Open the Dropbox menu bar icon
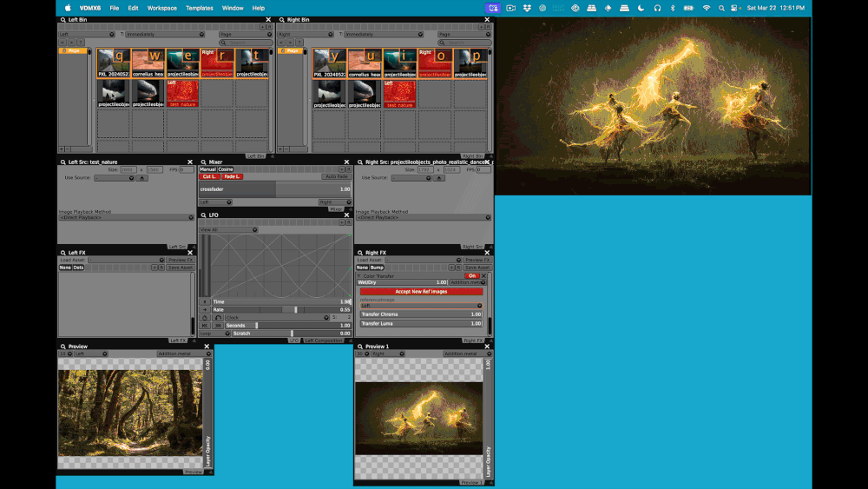The height and width of the screenshot is (489, 868). (x=527, y=9)
